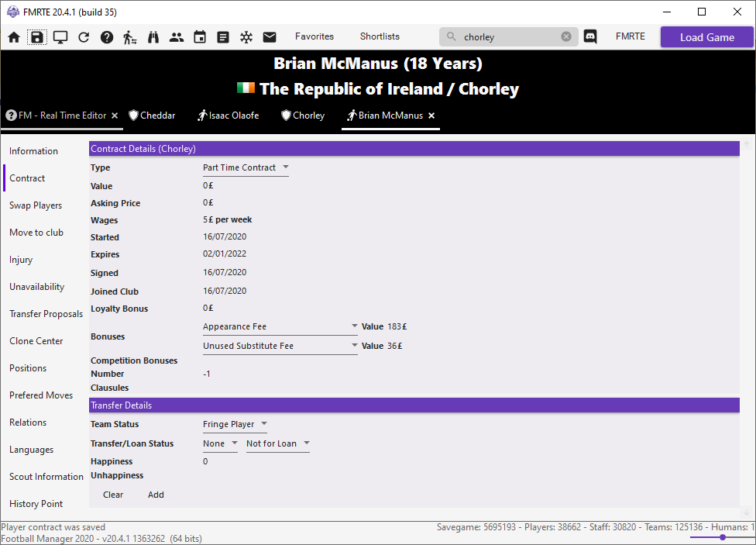756x545 pixels.
Task: Switch to the Chorley club tab
Action: (304, 116)
